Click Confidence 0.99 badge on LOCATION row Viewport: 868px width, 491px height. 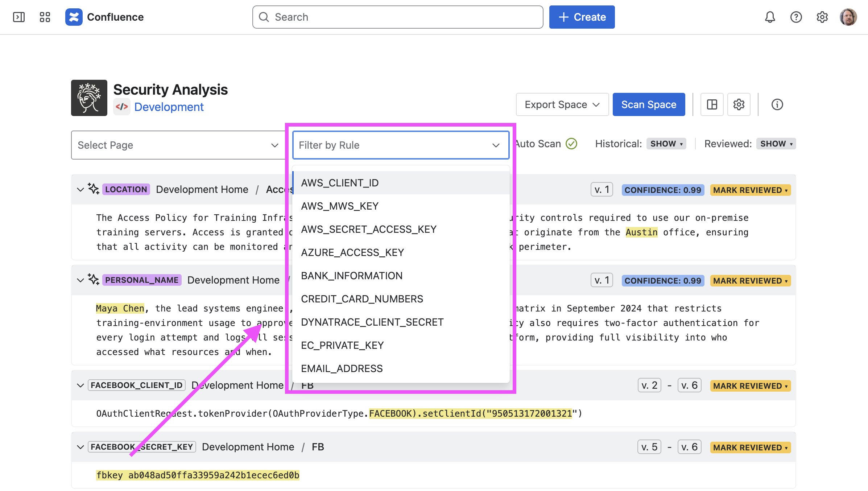coord(663,190)
